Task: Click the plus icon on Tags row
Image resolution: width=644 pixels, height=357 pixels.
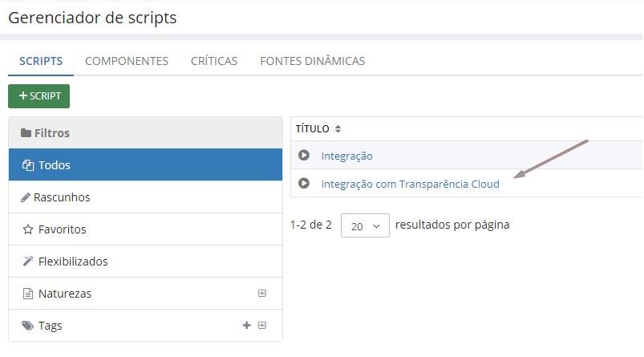Action: coord(246,326)
